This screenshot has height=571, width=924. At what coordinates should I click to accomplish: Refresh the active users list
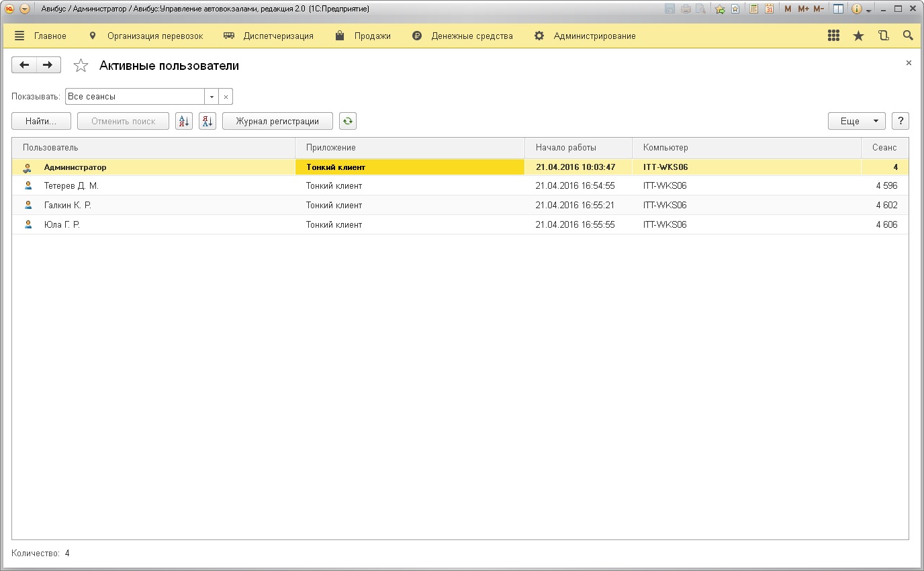click(347, 121)
